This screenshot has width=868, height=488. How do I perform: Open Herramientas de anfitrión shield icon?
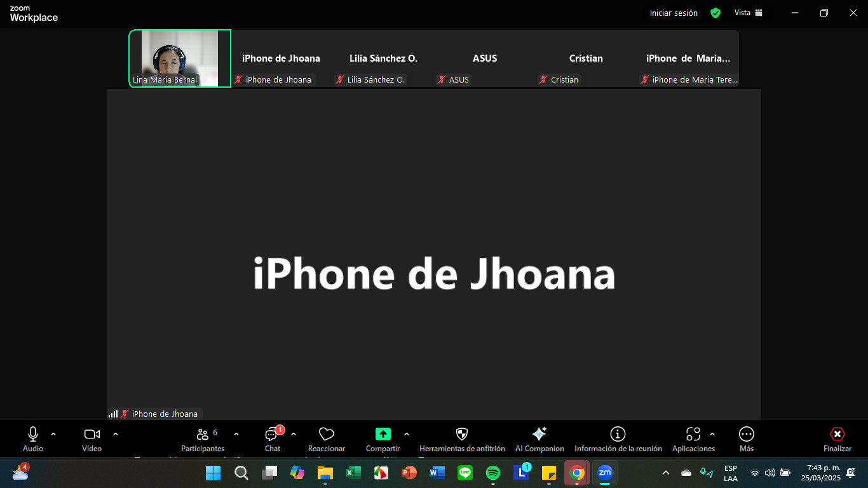pyautogui.click(x=462, y=435)
